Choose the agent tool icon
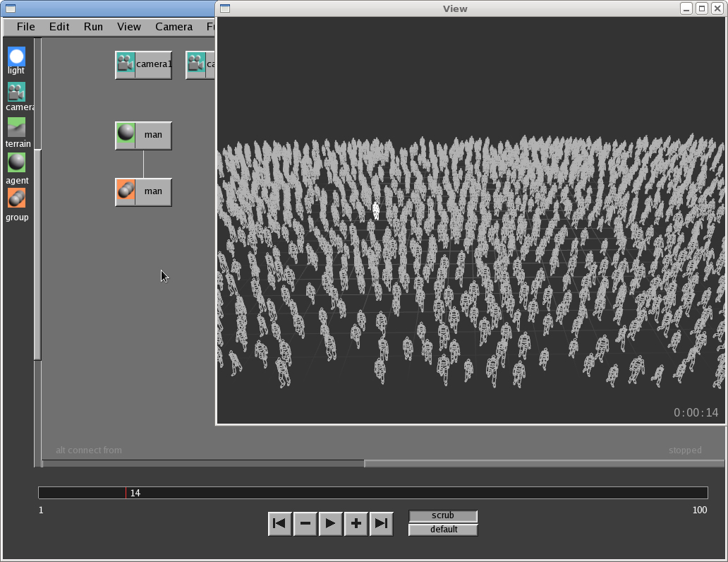Image resolution: width=728 pixels, height=562 pixels. (16, 163)
